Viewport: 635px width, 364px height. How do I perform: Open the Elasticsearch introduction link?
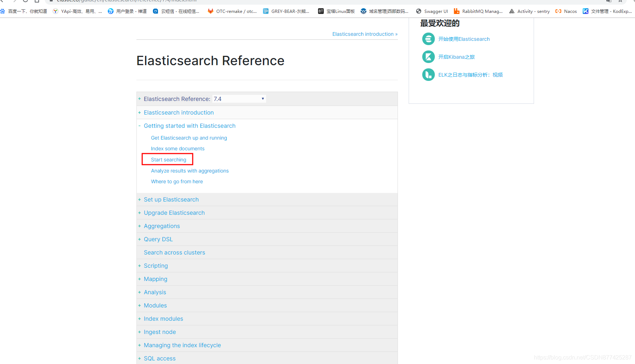[x=179, y=112]
